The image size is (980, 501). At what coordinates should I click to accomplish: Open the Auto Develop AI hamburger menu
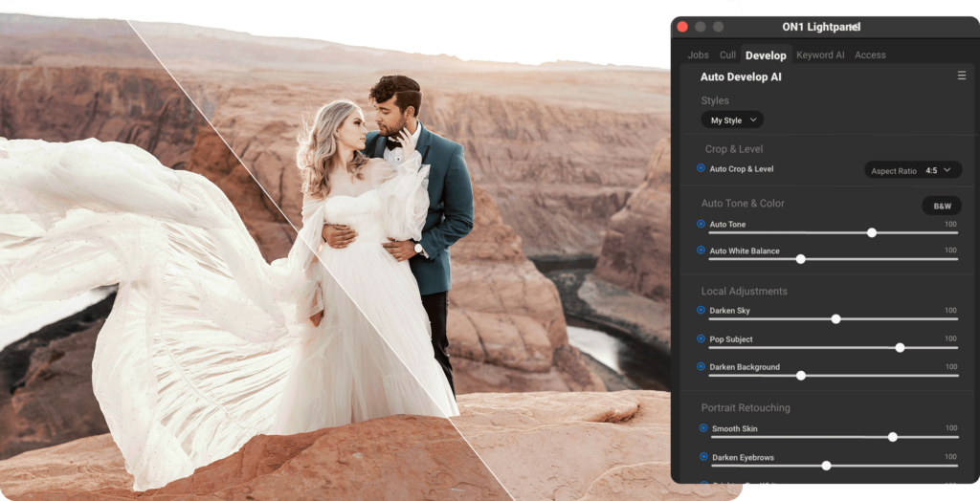961,76
